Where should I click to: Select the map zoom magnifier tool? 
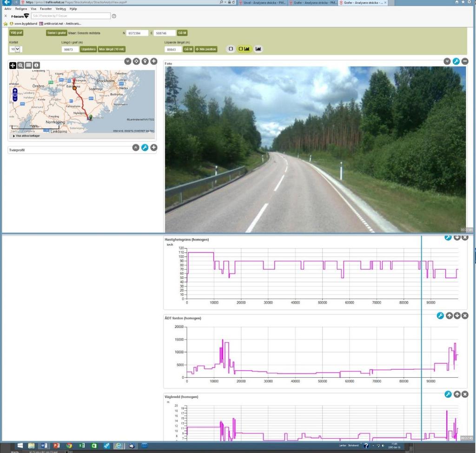tap(20, 65)
